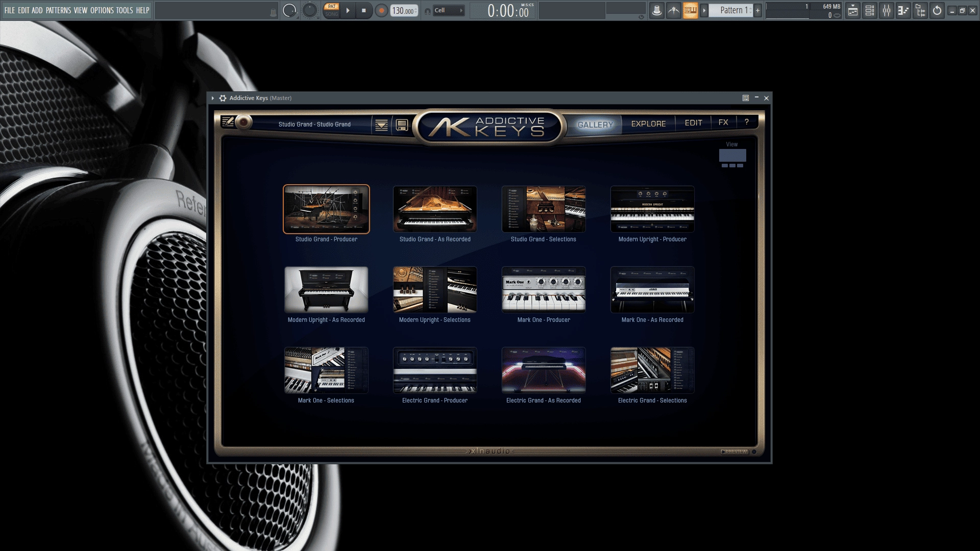This screenshot has height=551, width=980.
Task: Open the preset list dropdown icon
Action: [381, 125]
